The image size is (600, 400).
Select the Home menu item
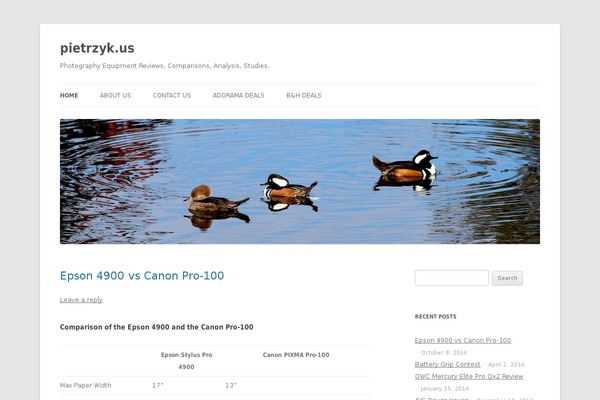coord(69,95)
